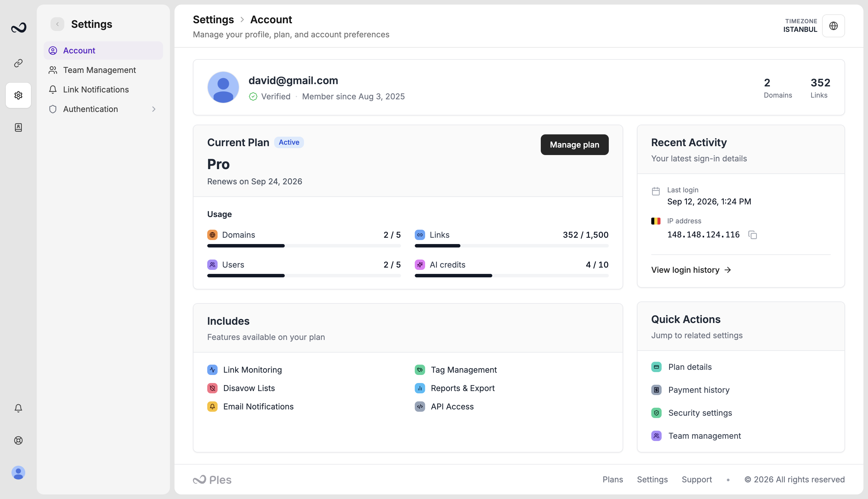This screenshot has height=499, width=868.
Task: Click the green Verified check icon
Action: click(253, 97)
